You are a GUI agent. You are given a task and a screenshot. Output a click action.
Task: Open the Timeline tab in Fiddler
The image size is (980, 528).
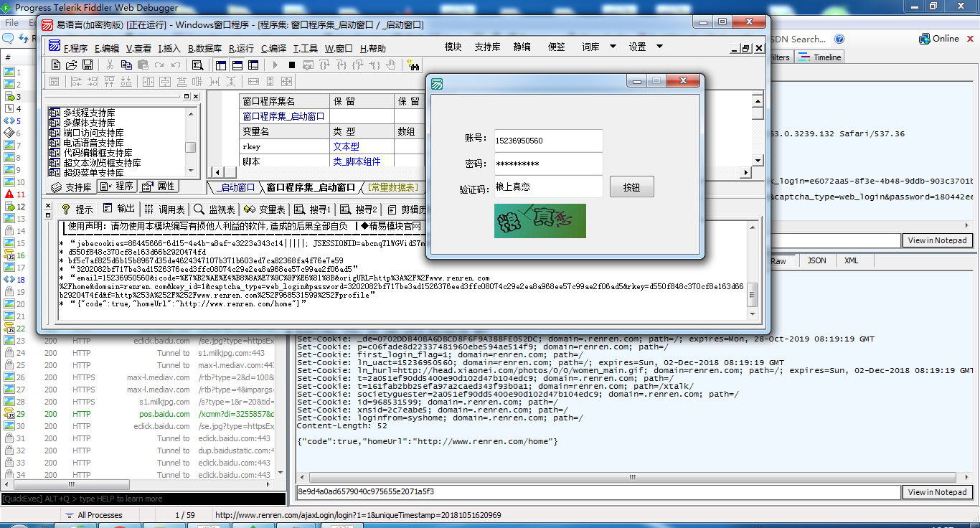(821, 57)
